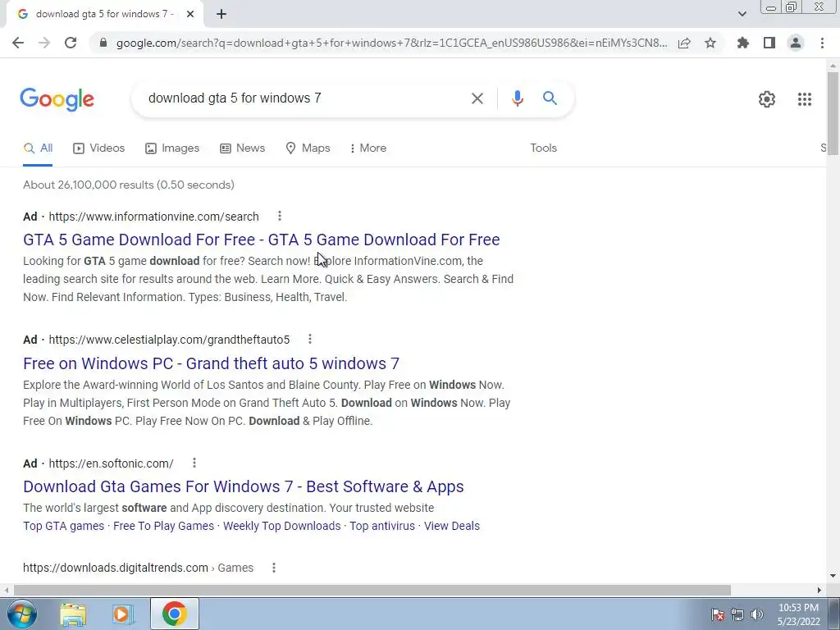Open a new Chrome tab
This screenshot has width=840, height=630.
tap(221, 14)
